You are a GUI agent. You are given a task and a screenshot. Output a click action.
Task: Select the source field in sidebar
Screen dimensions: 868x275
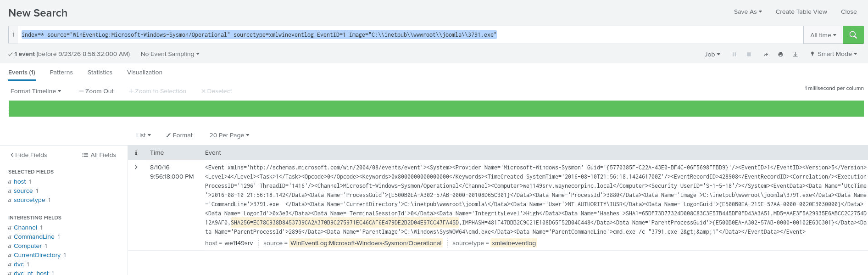23,191
